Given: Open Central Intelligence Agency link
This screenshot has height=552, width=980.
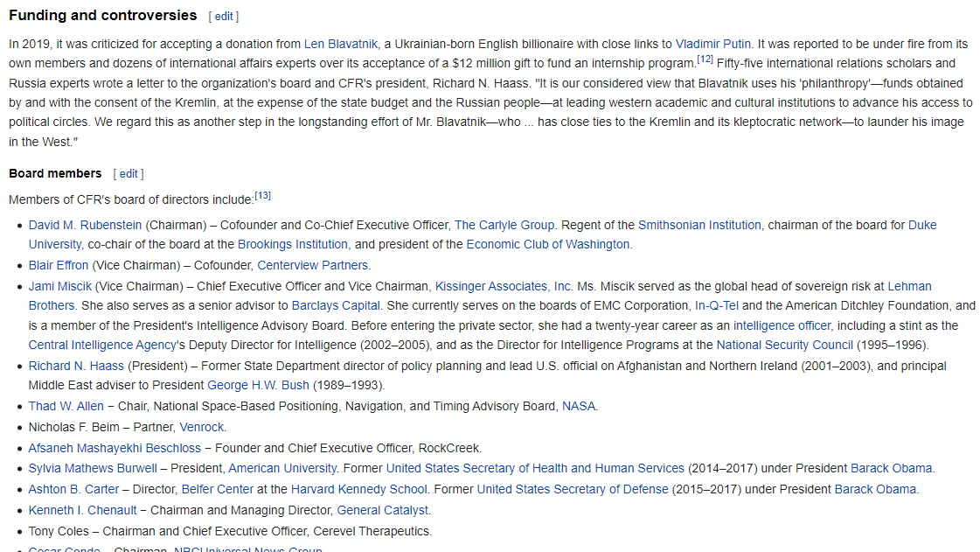Looking at the screenshot, I should (x=102, y=345).
